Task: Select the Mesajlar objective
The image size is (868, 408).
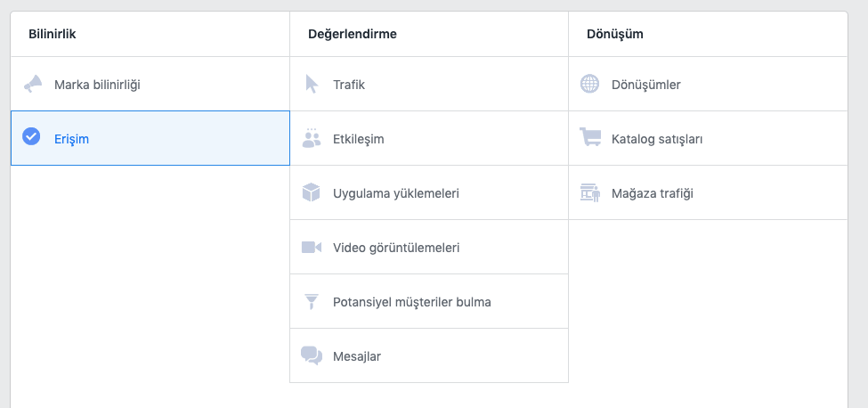Action: pyautogui.click(x=429, y=356)
